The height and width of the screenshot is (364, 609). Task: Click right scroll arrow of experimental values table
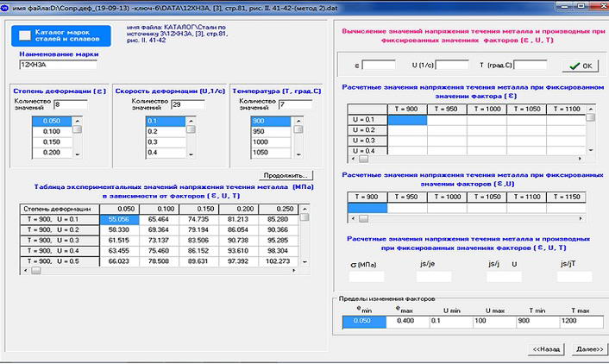click(x=294, y=270)
